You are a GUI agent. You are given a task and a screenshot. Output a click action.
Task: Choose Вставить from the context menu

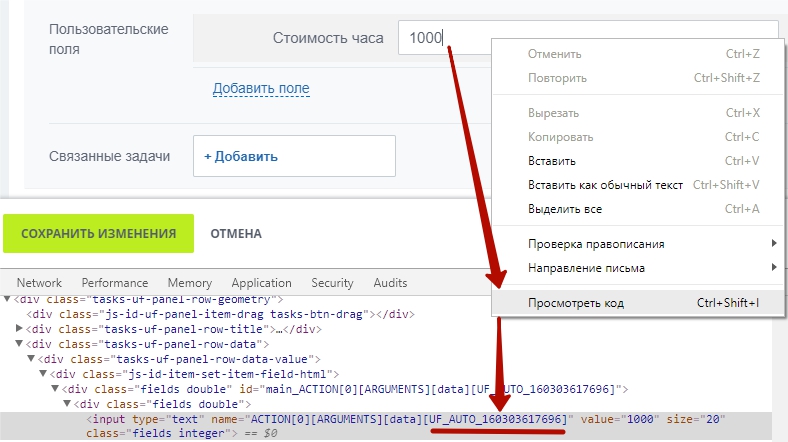(x=552, y=161)
